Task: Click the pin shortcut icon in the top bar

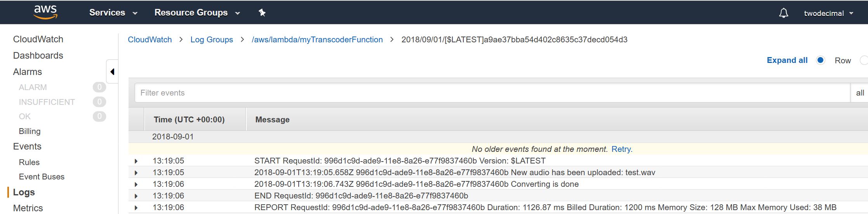Action: [262, 13]
